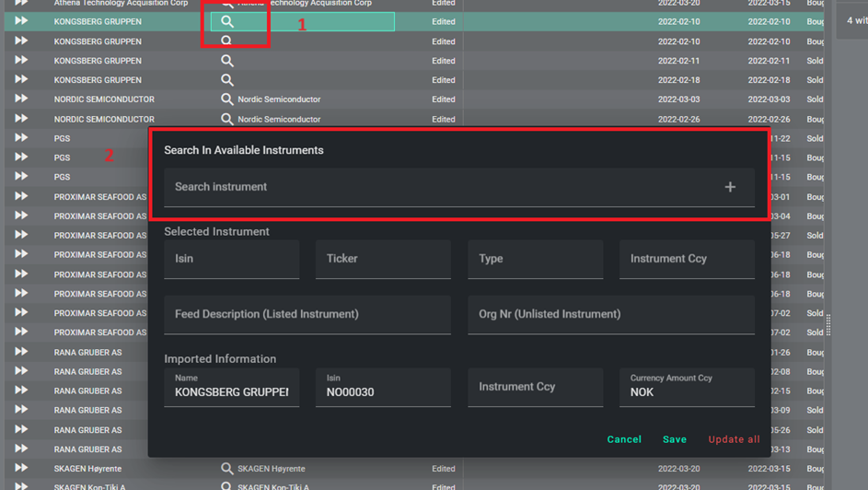The image size is (868, 490).
Task: Click search icon on last KONGSBERG GRUPPEN row
Action: (x=227, y=80)
